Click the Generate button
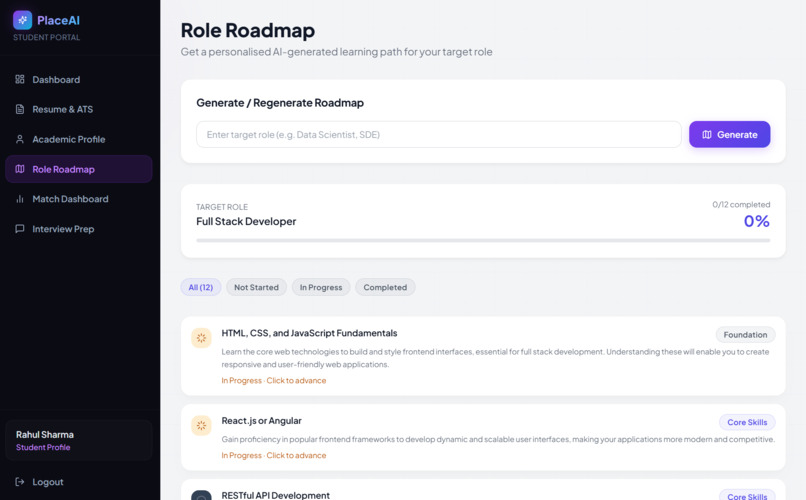 pyautogui.click(x=729, y=134)
